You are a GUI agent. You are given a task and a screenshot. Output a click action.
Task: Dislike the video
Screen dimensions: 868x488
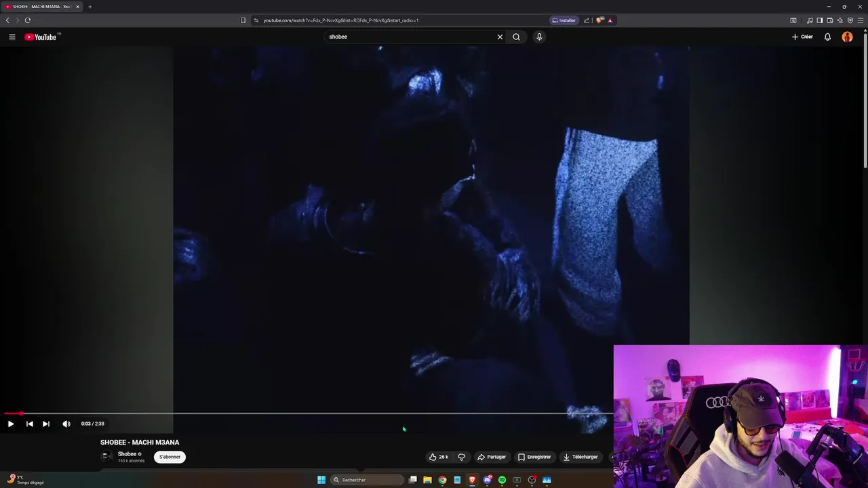pos(461,457)
